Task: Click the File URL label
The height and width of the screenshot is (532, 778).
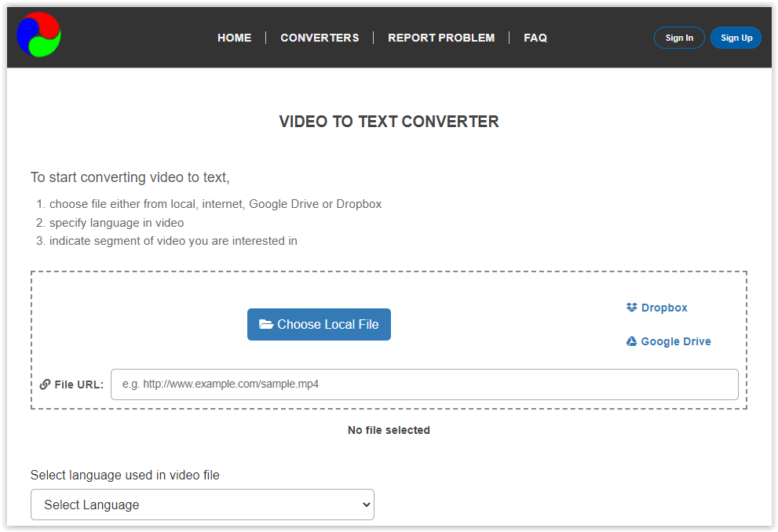Action: (x=79, y=384)
